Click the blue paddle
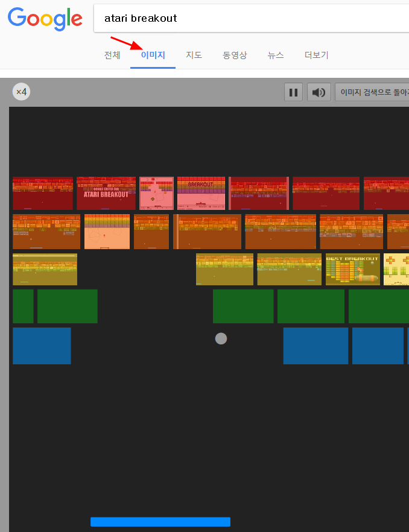 pos(160,522)
